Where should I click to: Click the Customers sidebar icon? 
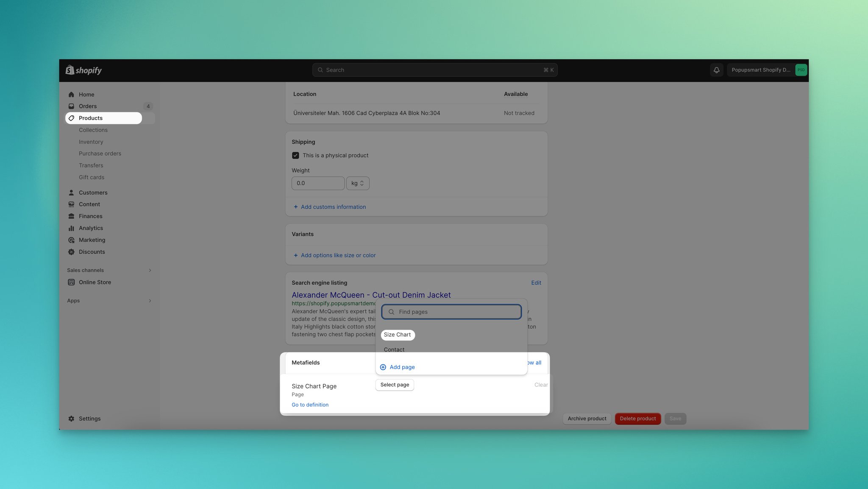(71, 193)
